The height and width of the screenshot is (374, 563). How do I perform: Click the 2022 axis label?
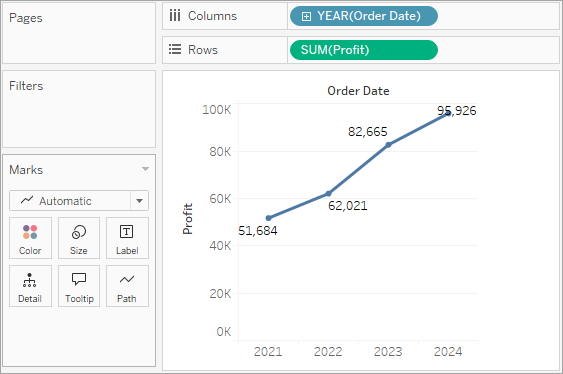coord(328,351)
